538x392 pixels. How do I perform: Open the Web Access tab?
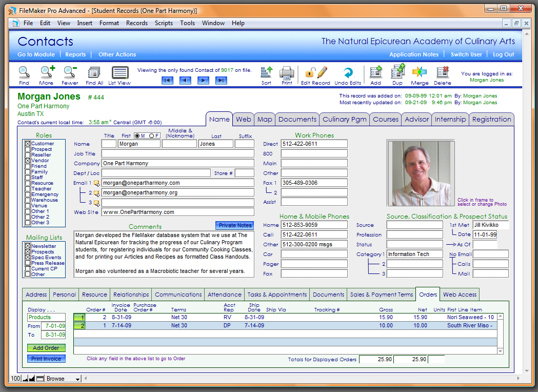[x=460, y=295]
